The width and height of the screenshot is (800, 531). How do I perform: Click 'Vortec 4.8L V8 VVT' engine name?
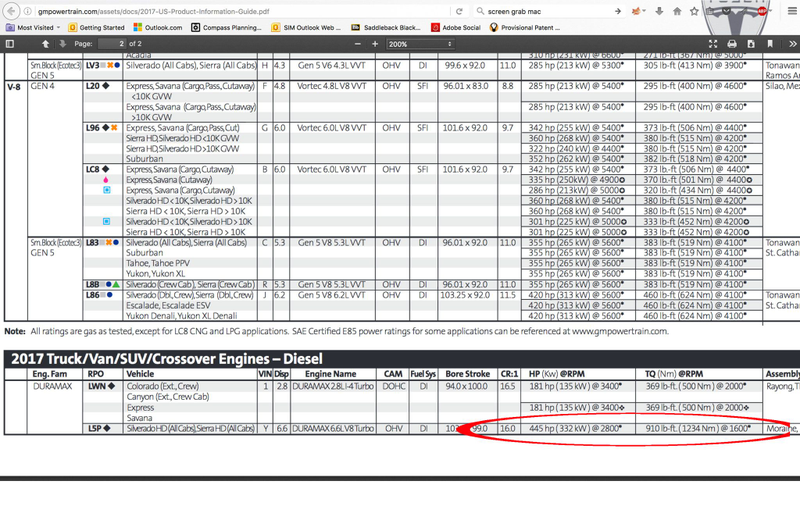click(x=332, y=86)
